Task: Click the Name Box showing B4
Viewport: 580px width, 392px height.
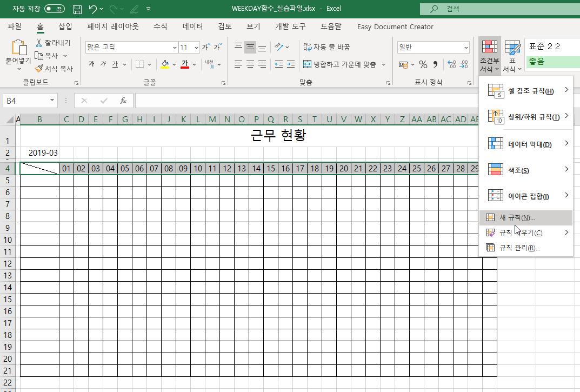Action: pyautogui.click(x=30, y=101)
